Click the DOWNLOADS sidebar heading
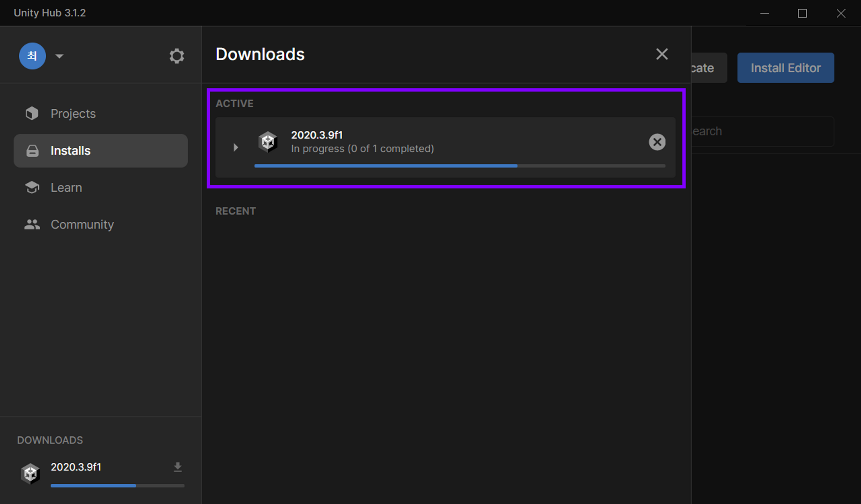Viewport: 861px width, 504px height. (x=50, y=440)
